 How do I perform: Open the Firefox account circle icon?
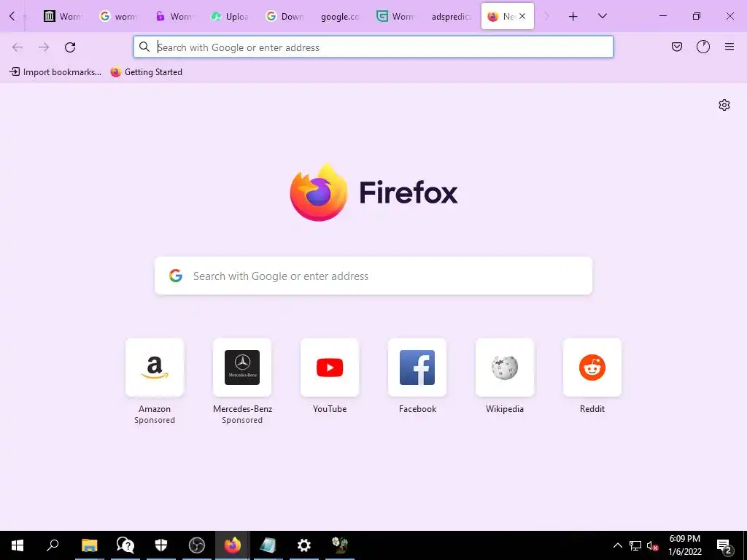pyautogui.click(x=703, y=47)
